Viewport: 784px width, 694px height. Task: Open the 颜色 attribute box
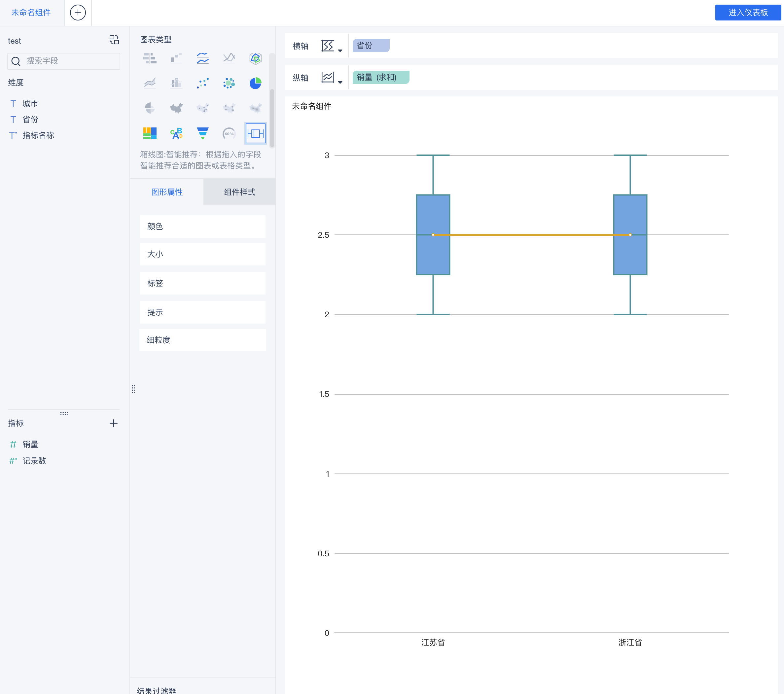pyautogui.click(x=202, y=226)
